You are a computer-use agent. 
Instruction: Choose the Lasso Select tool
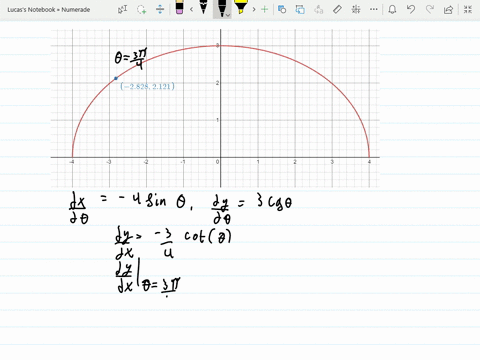[x=141, y=9]
